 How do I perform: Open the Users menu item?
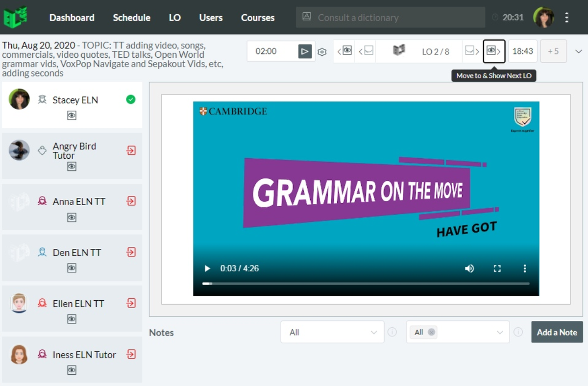click(211, 18)
